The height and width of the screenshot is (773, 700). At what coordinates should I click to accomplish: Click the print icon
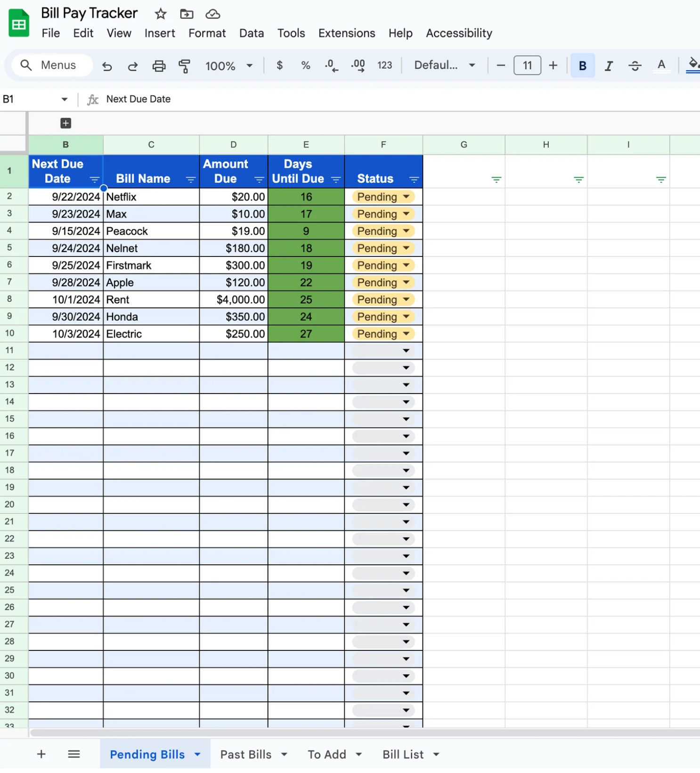pos(159,66)
